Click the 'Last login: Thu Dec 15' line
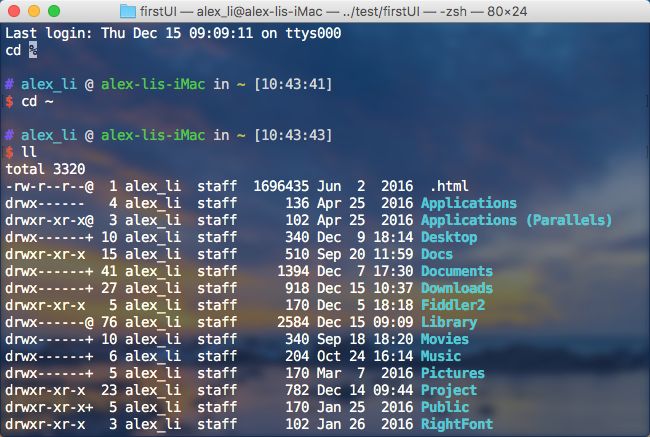 pos(173,33)
